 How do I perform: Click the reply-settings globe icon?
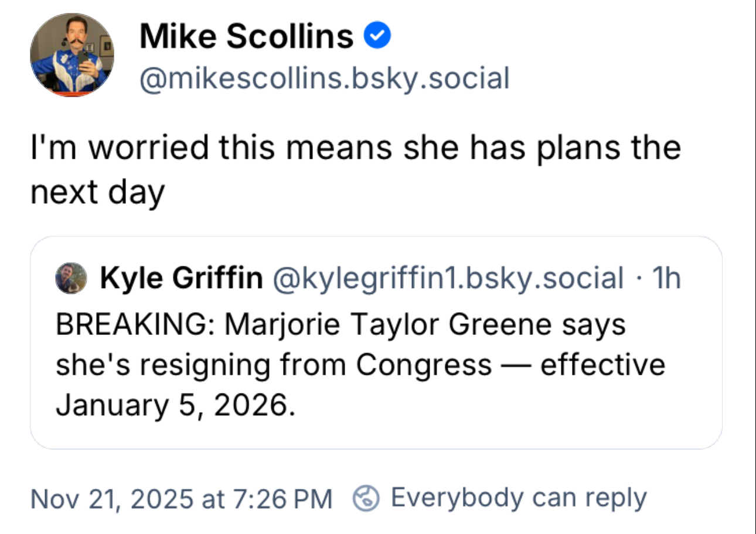tap(365, 498)
